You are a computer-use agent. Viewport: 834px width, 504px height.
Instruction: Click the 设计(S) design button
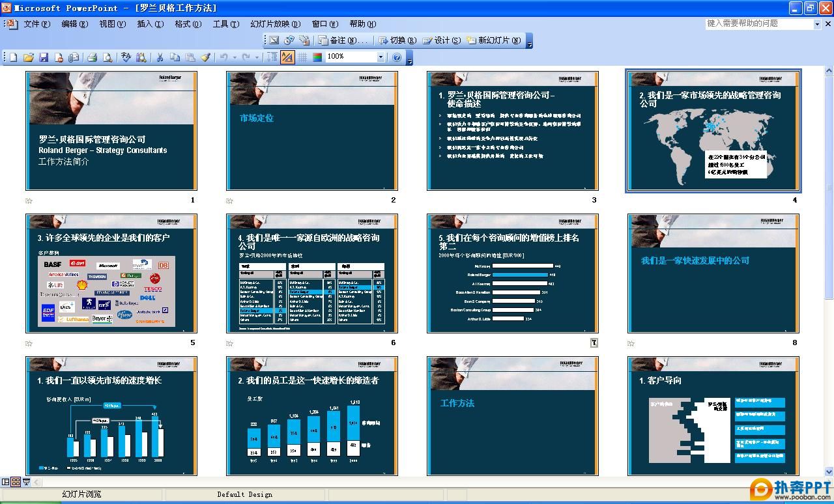[x=442, y=40]
